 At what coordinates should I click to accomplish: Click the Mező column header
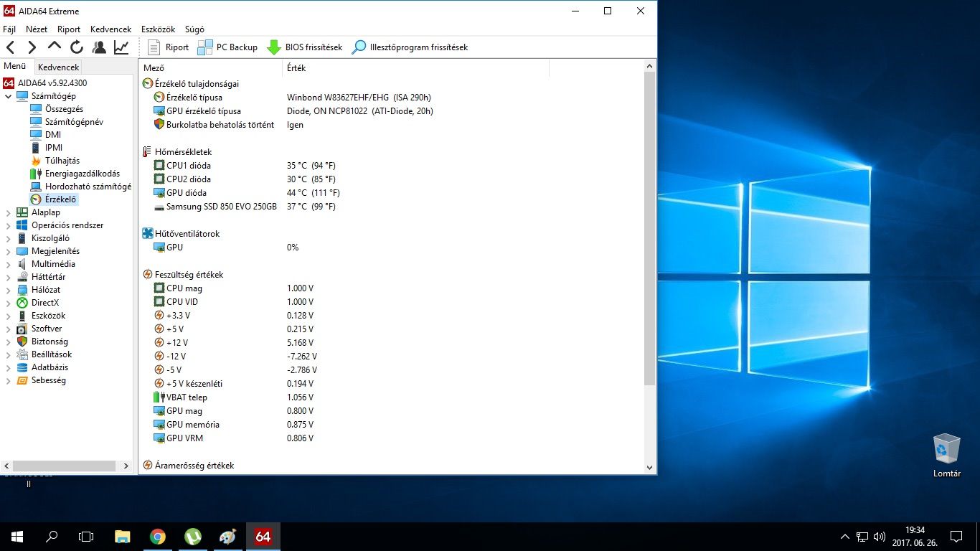click(x=211, y=68)
